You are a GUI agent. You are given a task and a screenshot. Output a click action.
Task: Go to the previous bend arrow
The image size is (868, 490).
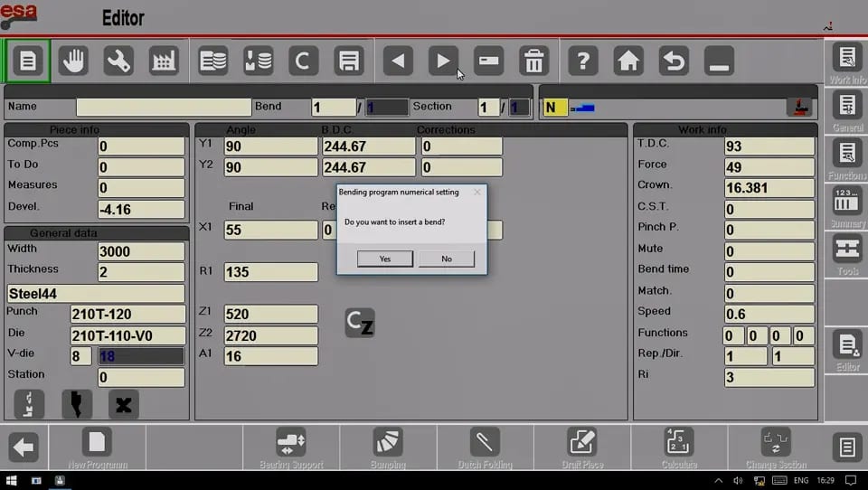pyautogui.click(x=398, y=61)
